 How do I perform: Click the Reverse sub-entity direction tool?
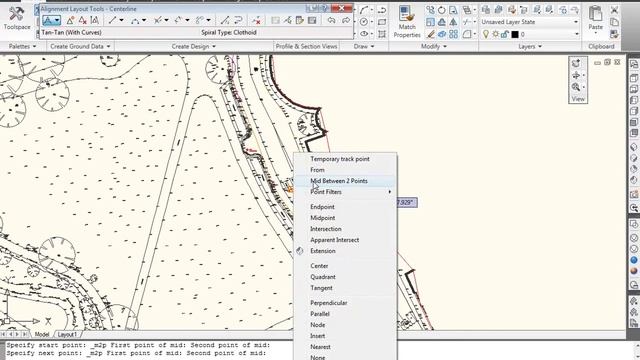pyautogui.click(x=238, y=20)
